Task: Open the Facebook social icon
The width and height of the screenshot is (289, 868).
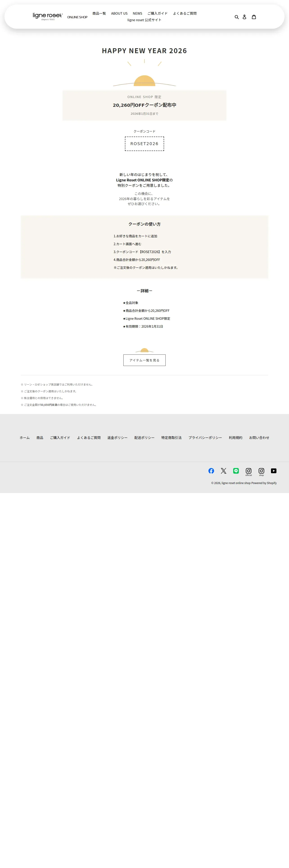Action: tap(211, 471)
